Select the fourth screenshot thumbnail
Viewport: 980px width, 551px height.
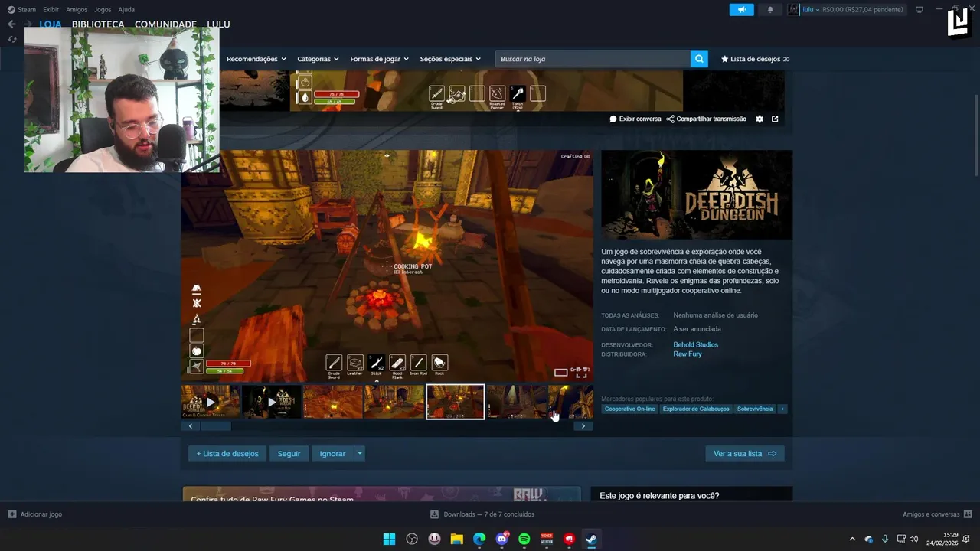pos(394,402)
